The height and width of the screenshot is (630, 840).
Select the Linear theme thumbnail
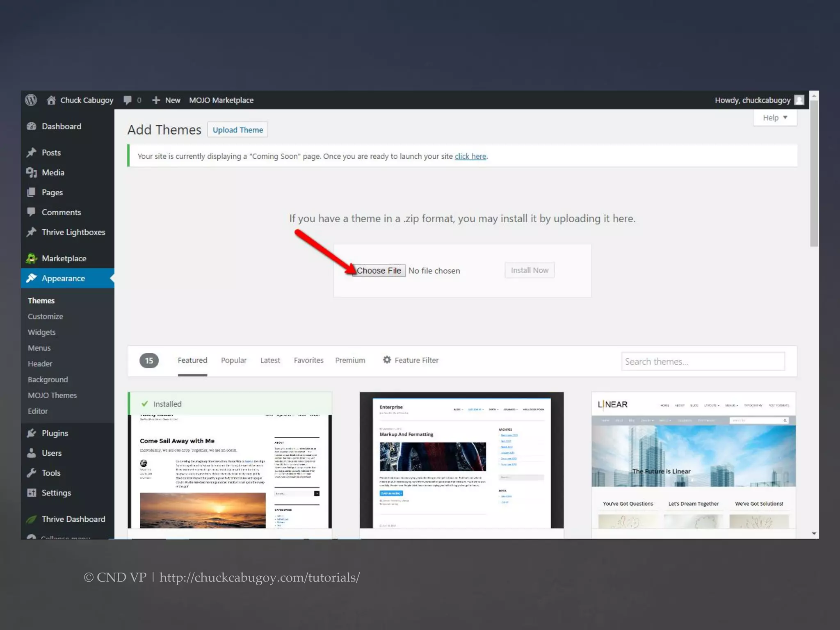pyautogui.click(x=694, y=460)
